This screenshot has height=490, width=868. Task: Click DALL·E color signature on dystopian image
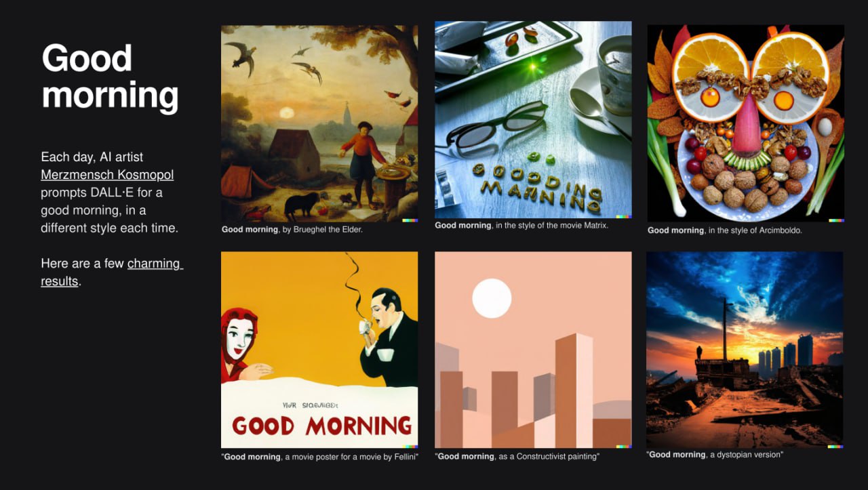tap(835, 446)
